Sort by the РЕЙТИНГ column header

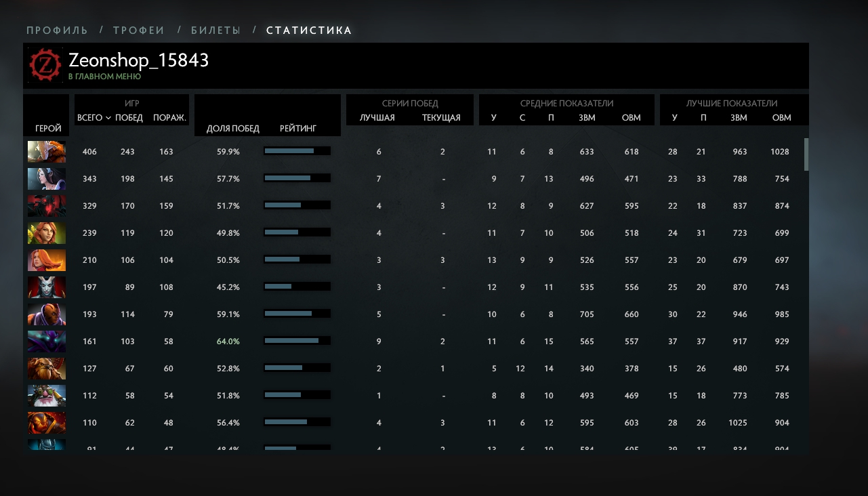click(x=297, y=128)
